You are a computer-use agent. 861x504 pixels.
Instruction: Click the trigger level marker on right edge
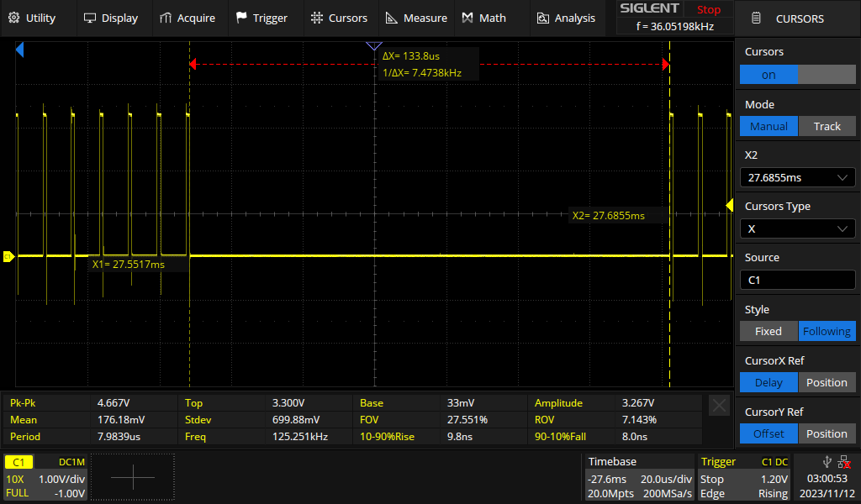pyautogui.click(x=729, y=206)
